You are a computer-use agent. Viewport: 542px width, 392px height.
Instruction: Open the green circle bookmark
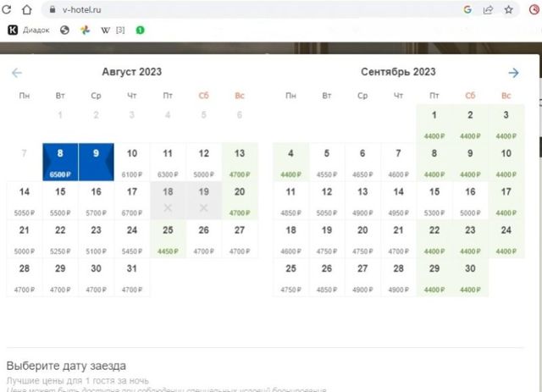140,30
